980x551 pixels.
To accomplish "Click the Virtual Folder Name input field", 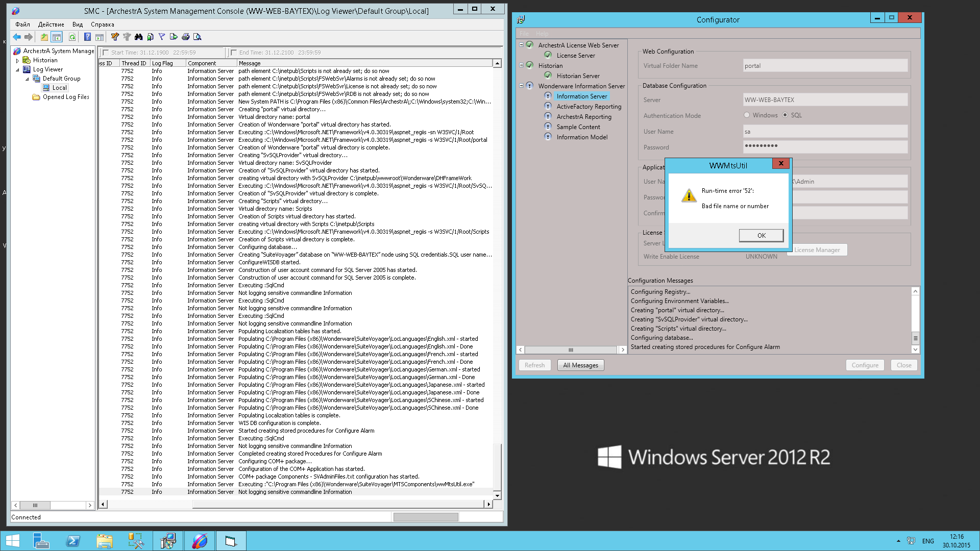I will click(x=825, y=66).
